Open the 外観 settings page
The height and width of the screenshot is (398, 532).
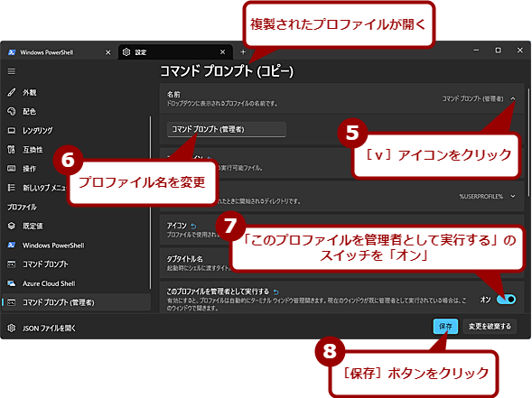tap(77, 92)
